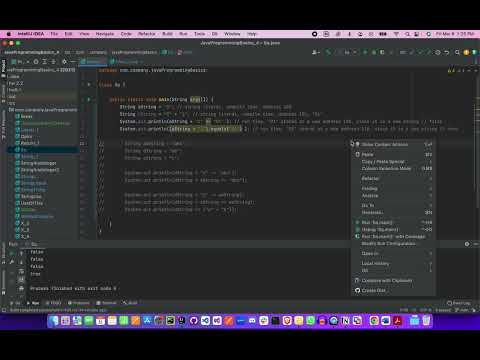The height and width of the screenshot is (360, 480).
Task: Choose Paste from context menu
Action: coord(393,155)
